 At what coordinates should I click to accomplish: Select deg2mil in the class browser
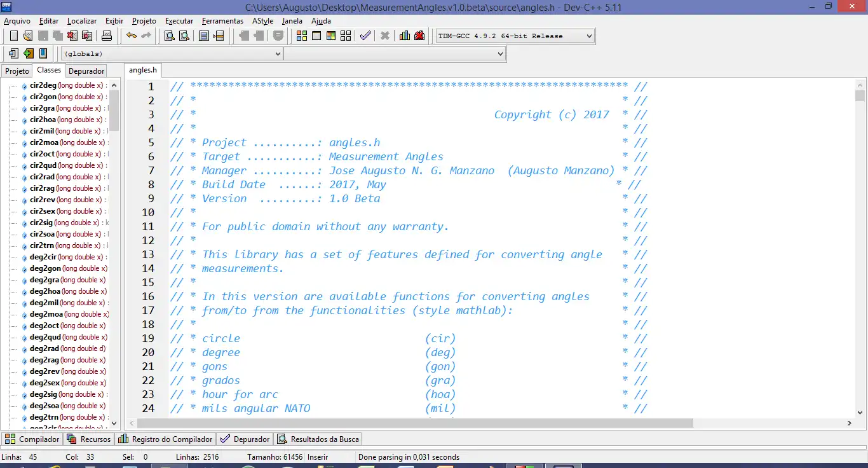(x=64, y=303)
